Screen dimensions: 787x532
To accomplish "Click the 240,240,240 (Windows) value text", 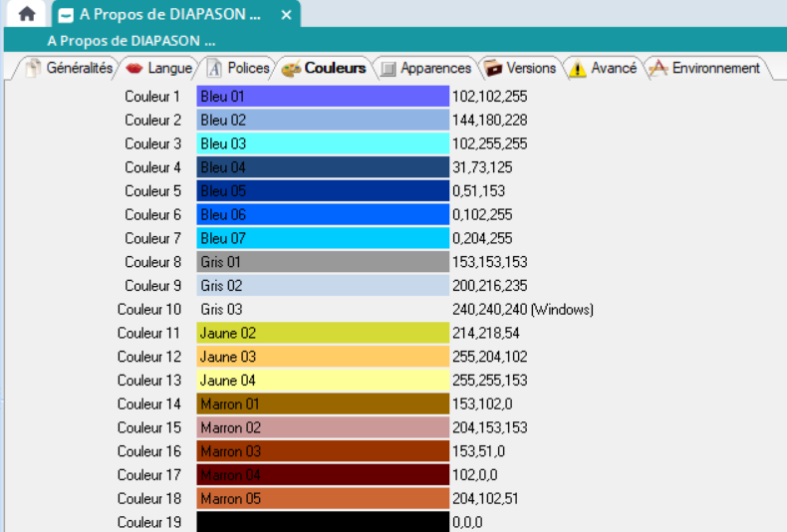I will tap(523, 310).
